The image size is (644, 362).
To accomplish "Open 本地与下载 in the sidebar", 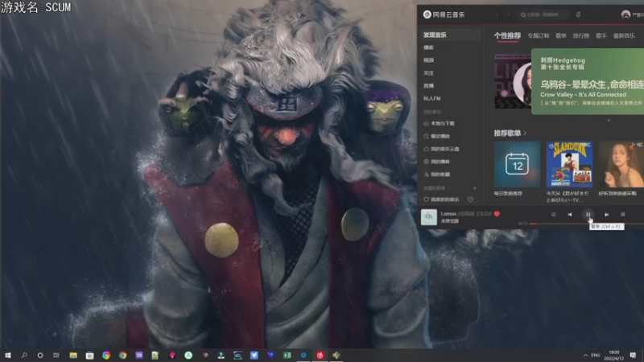I will click(x=439, y=124).
